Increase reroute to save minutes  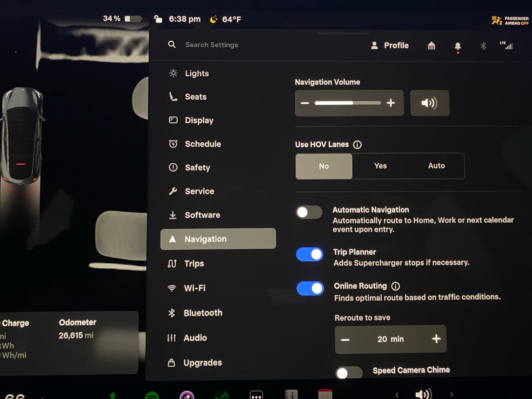pos(436,339)
